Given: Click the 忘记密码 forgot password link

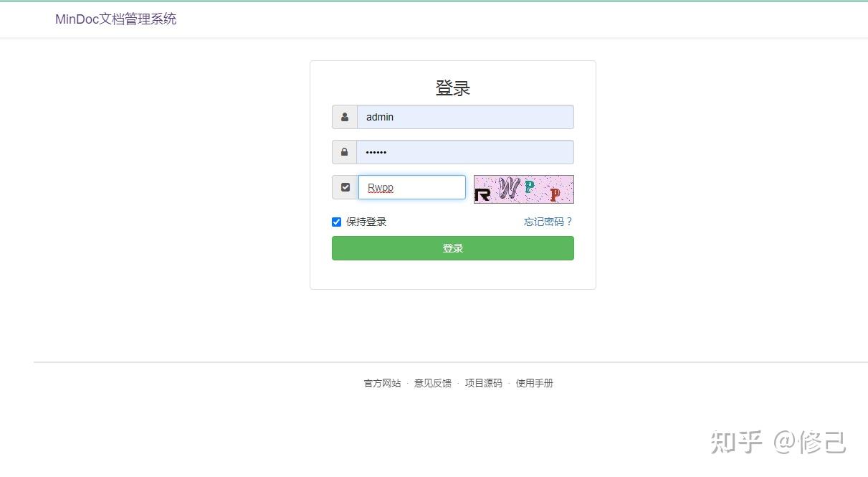Looking at the screenshot, I should tap(547, 222).
